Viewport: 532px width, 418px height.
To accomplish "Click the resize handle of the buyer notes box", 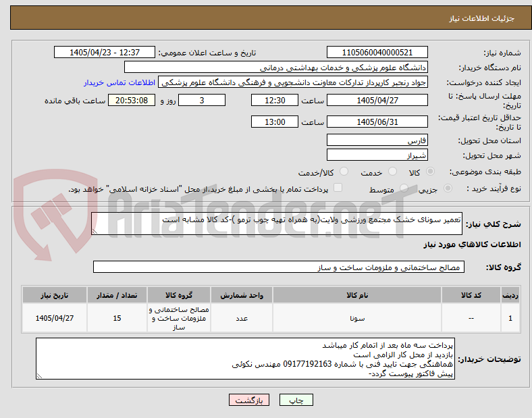I will pyautogui.click(x=39, y=375).
